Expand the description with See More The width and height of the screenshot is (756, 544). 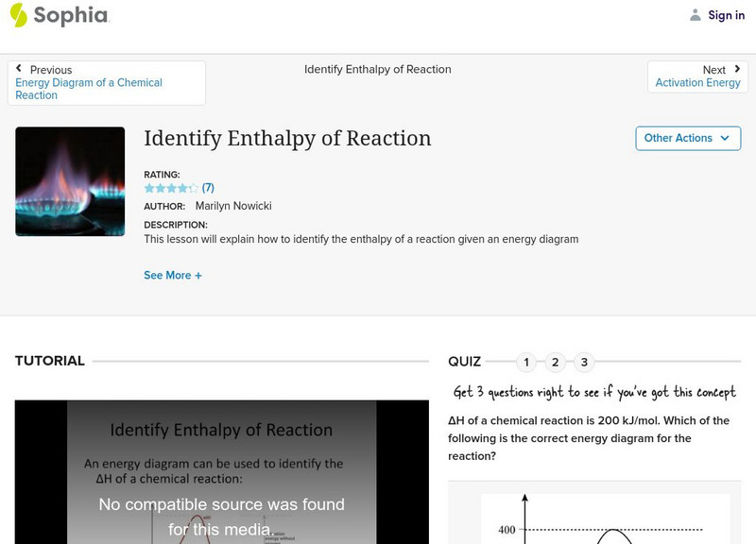click(173, 274)
